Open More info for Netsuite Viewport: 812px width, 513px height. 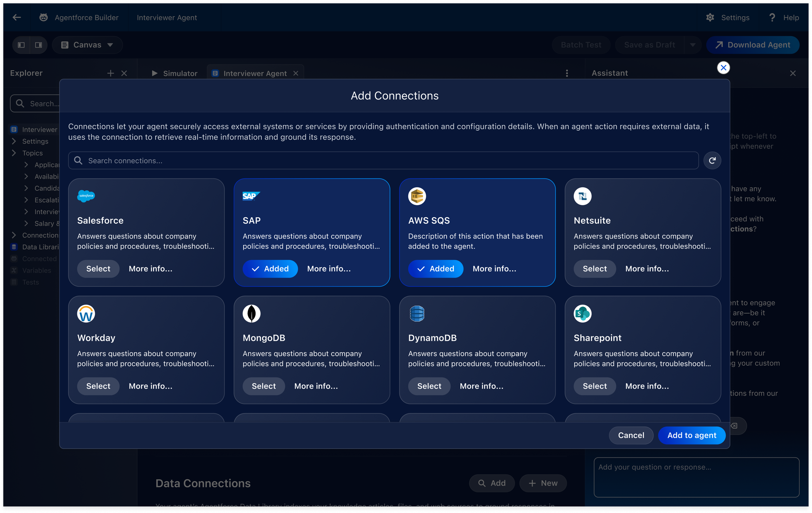647,269
